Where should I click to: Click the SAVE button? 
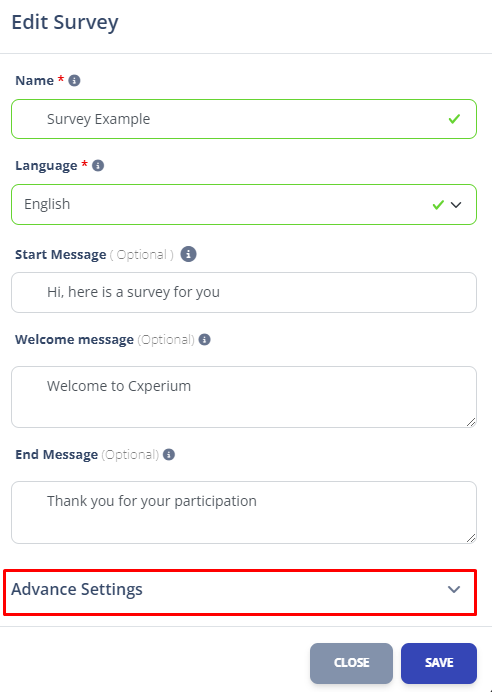pyautogui.click(x=439, y=663)
